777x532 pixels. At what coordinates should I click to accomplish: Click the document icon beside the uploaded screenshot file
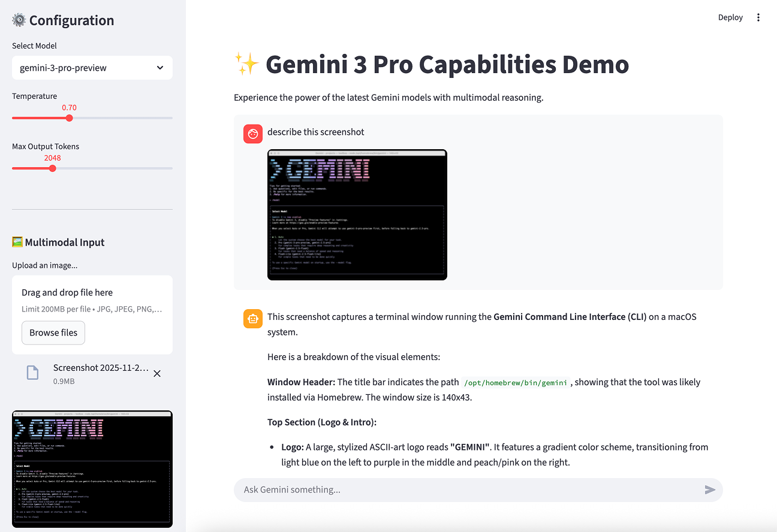point(32,372)
